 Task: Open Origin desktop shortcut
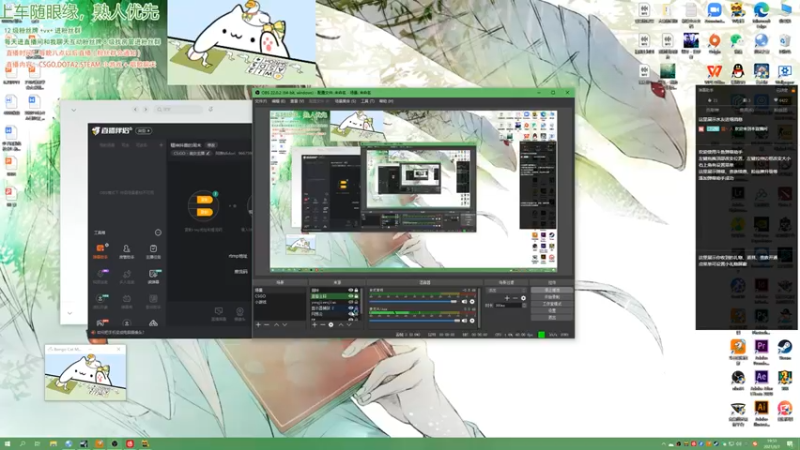pyautogui.click(x=714, y=40)
